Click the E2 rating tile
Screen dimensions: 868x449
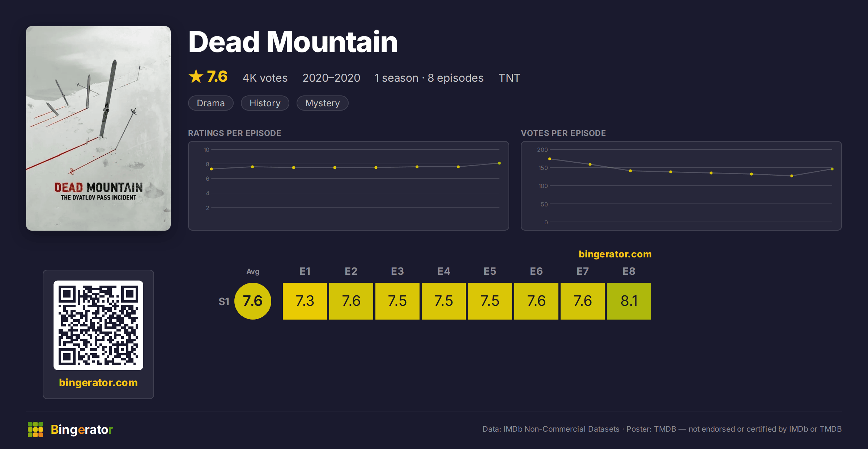coord(351,301)
